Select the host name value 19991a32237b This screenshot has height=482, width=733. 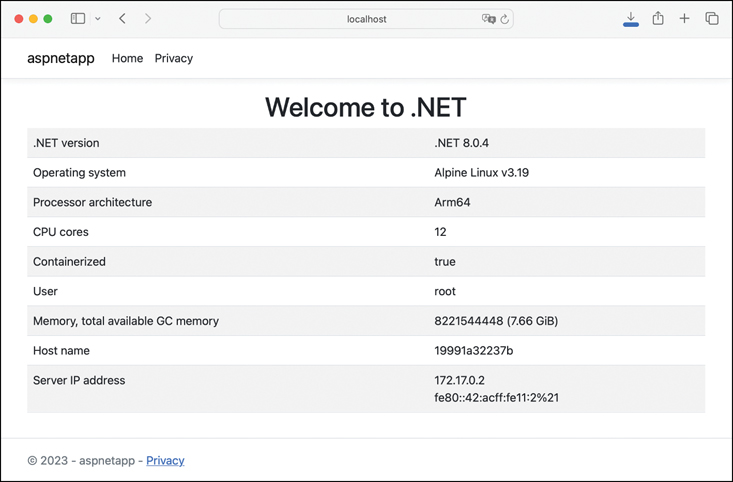473,351
